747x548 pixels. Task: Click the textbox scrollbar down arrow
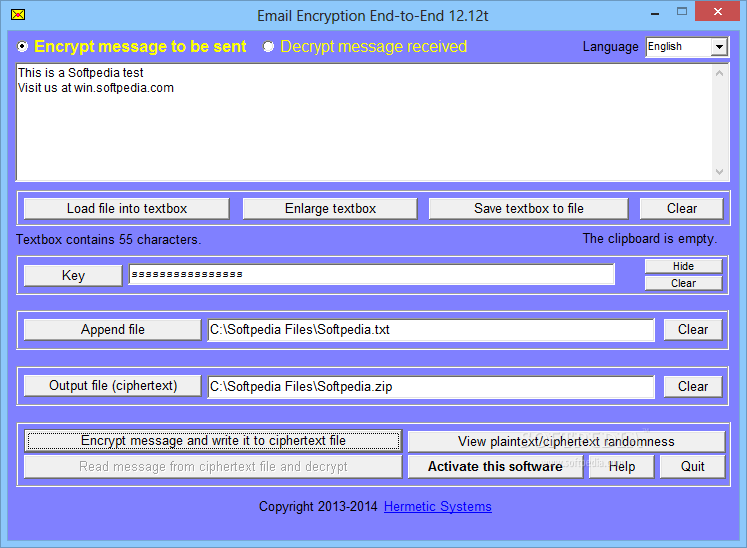tap(719, 172)
